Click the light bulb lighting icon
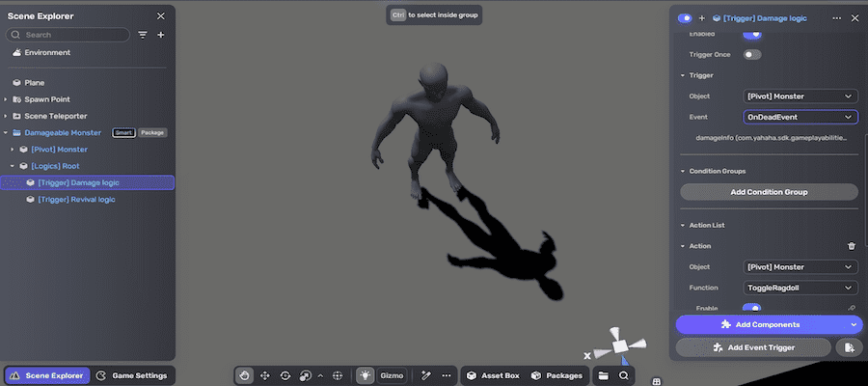This screenshot has width=868, height=386. tap(366, 375)
